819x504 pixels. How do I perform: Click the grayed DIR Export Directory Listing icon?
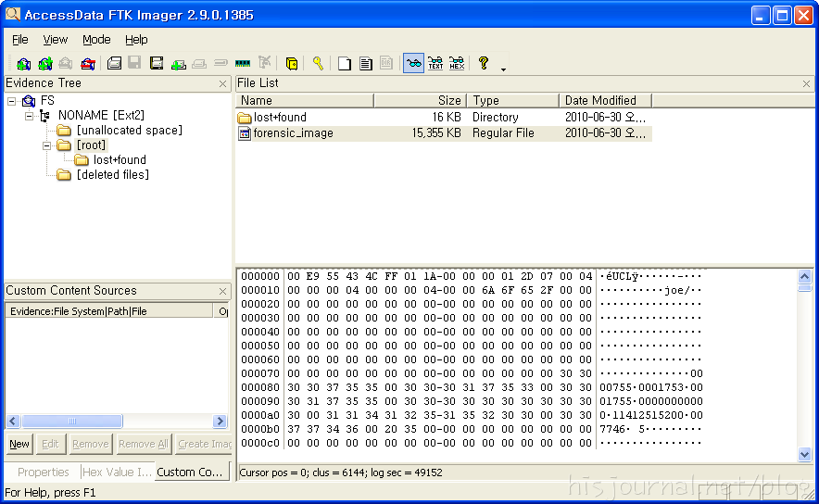pyautogui.click(x=386, y=64)
